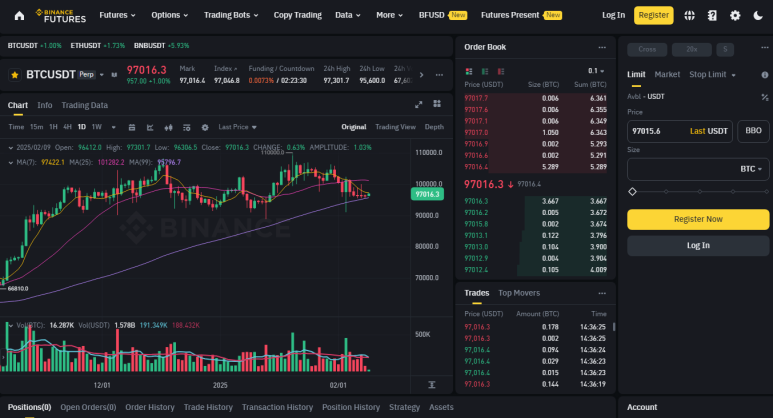
Task: Show only bids in the order book
Action: click(x=485, y=71)
